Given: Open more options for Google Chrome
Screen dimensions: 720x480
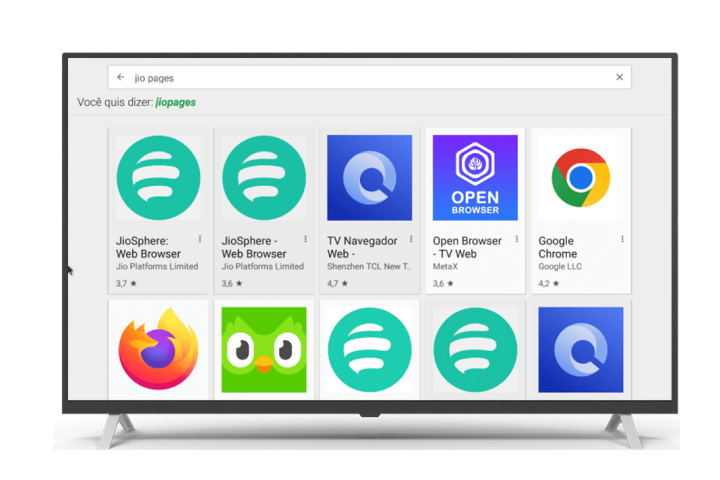Looking at the screenshot, I should coord(622,239).
